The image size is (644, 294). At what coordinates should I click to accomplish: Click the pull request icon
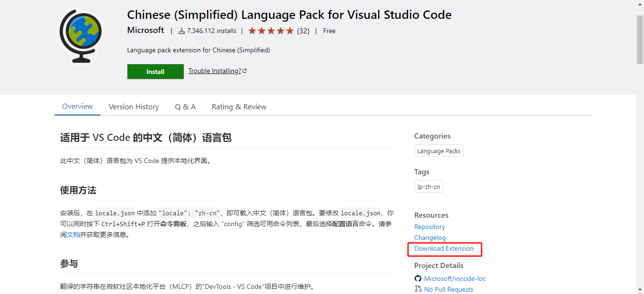[418, 289]
